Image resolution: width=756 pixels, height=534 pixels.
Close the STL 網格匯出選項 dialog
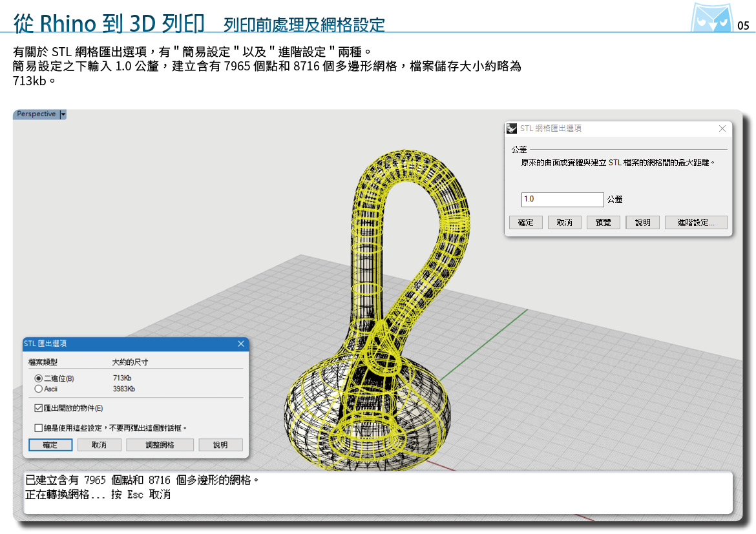722,128
